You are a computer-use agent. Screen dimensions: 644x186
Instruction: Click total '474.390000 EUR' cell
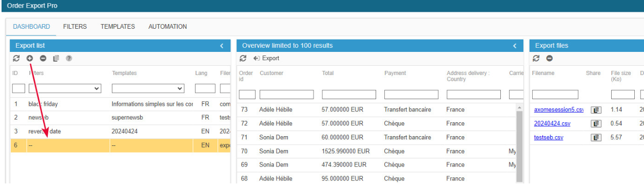(x=344, y=165)
